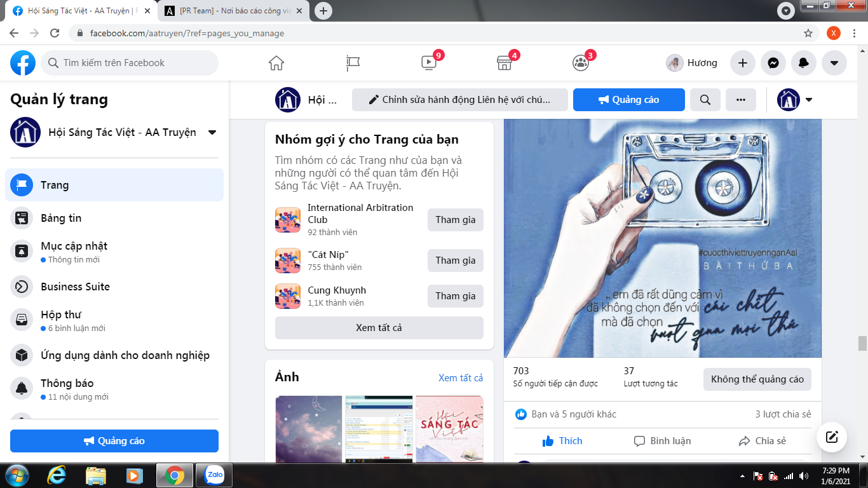
Task: Open the Create plus menu
Action: pos(742,63)
